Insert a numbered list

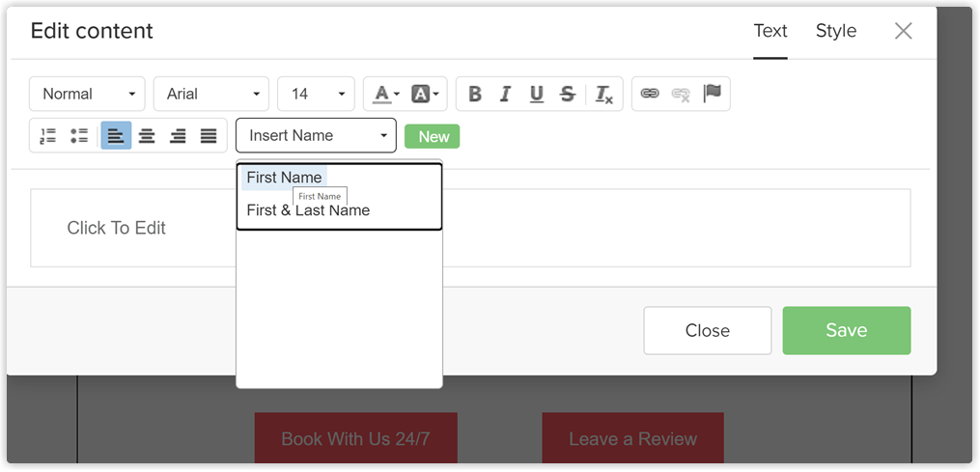(48, 136)
